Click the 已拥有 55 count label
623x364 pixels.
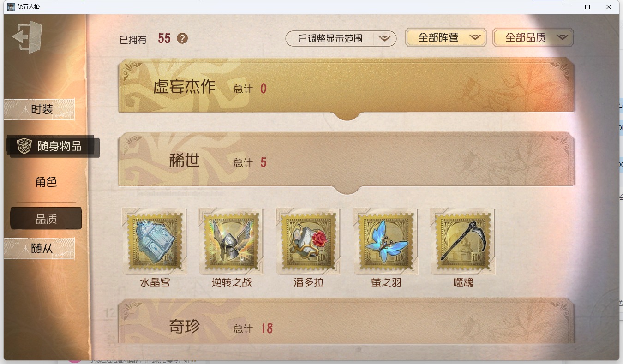(x=145, y=39)
